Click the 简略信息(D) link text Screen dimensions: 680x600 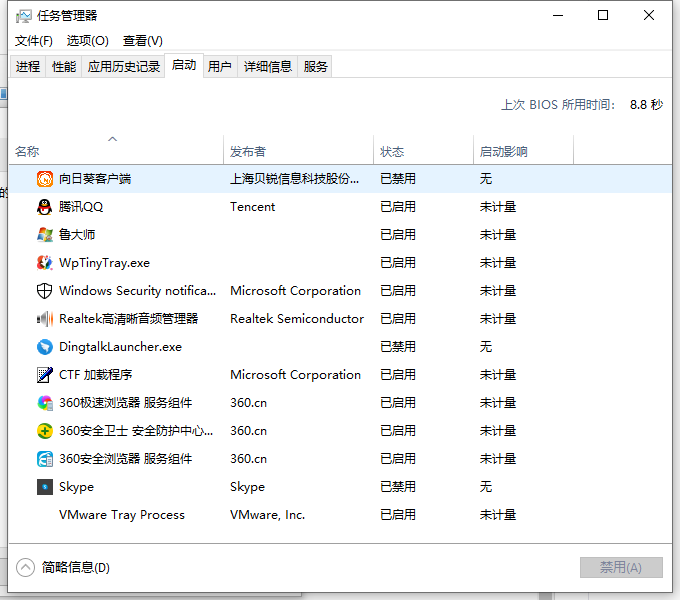[x=76, y=567]
